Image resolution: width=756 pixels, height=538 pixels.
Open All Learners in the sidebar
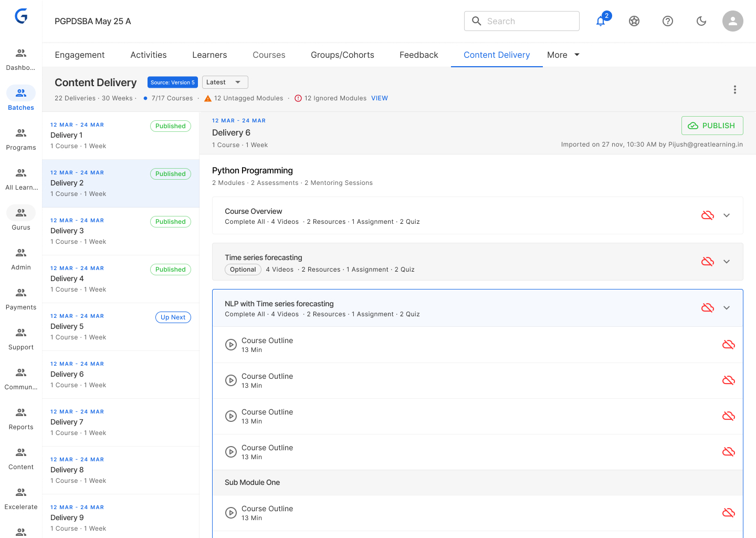21,179
